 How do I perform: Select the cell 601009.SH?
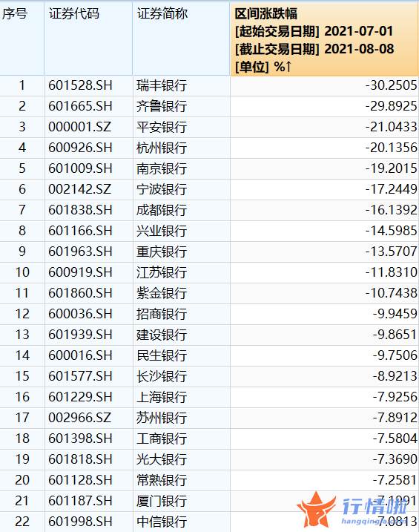click(x=88, y=168)
